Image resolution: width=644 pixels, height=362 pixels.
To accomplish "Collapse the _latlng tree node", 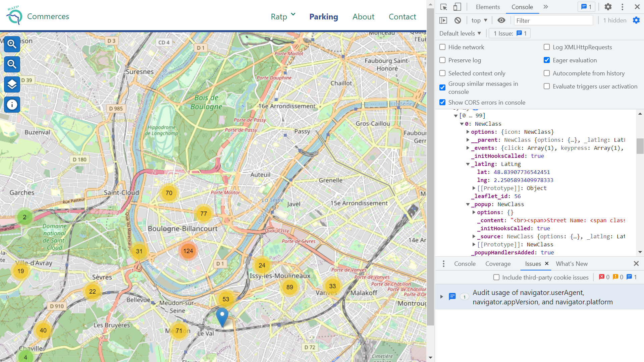I will pyautogui.click(x=468, y=164).
